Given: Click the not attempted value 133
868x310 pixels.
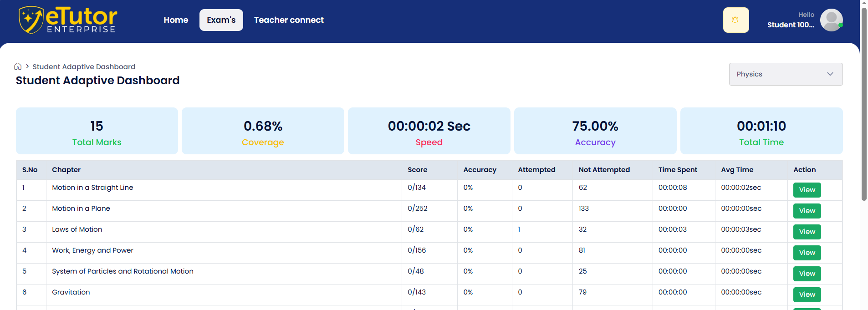Looking at the screenshot, I should pos(584,208).
